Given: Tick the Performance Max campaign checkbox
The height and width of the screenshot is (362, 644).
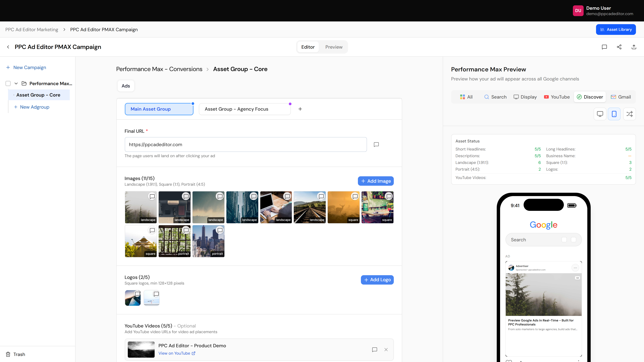Looking at the screenshot, I should click(x=8, y=83).
